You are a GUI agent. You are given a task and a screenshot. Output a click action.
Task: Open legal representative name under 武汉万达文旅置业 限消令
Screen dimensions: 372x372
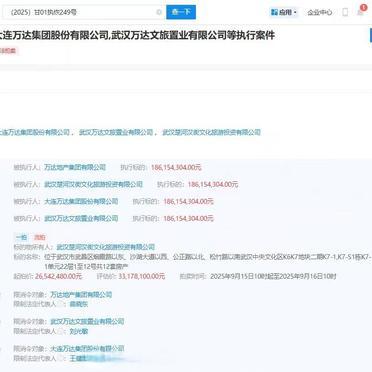click(x=78, y=331)
